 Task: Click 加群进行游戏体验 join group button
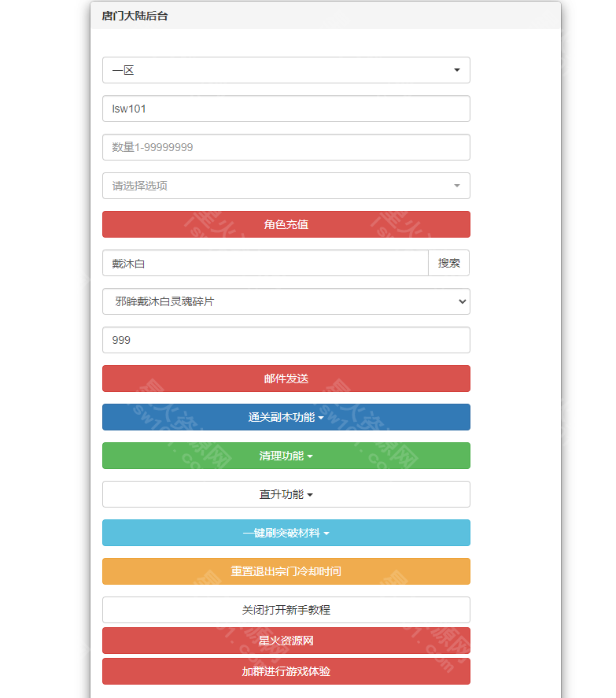click(286, 671)
